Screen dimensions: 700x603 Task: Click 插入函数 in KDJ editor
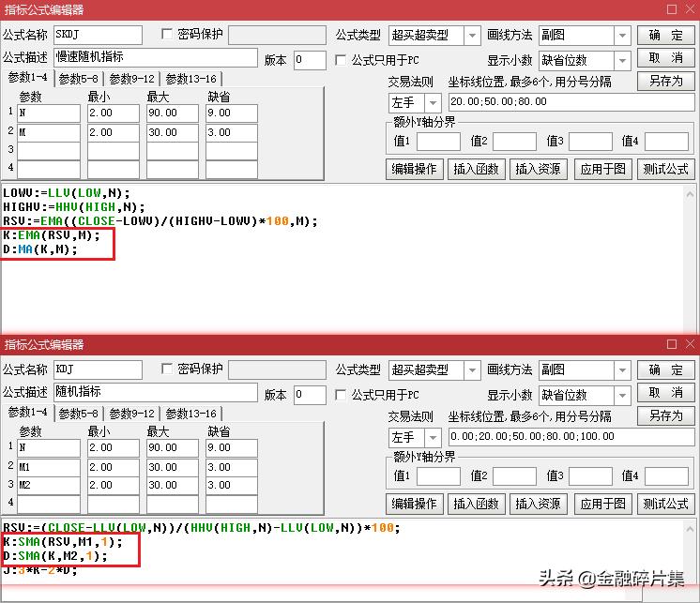(x=477, y=505)
